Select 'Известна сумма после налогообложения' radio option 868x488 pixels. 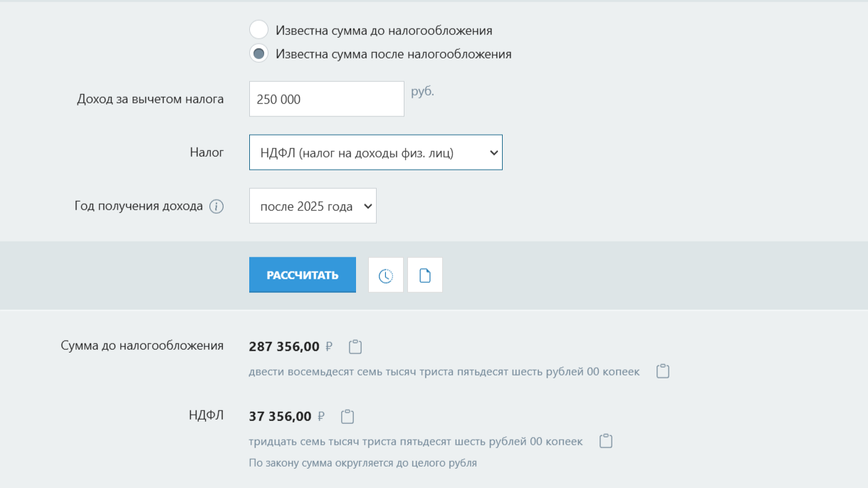[x=259, y=53]
